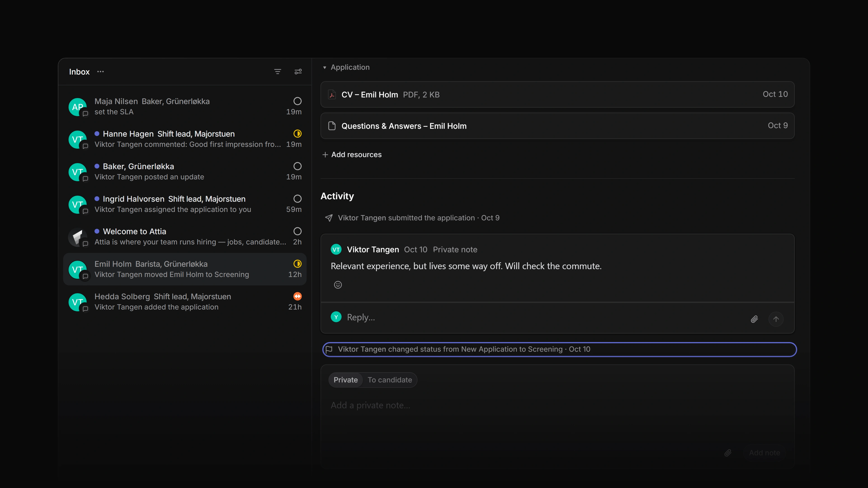The width and height of the screenshot is (868, 488).
Task: Click the flag icon on status change entry
Action: pos(329,349)
